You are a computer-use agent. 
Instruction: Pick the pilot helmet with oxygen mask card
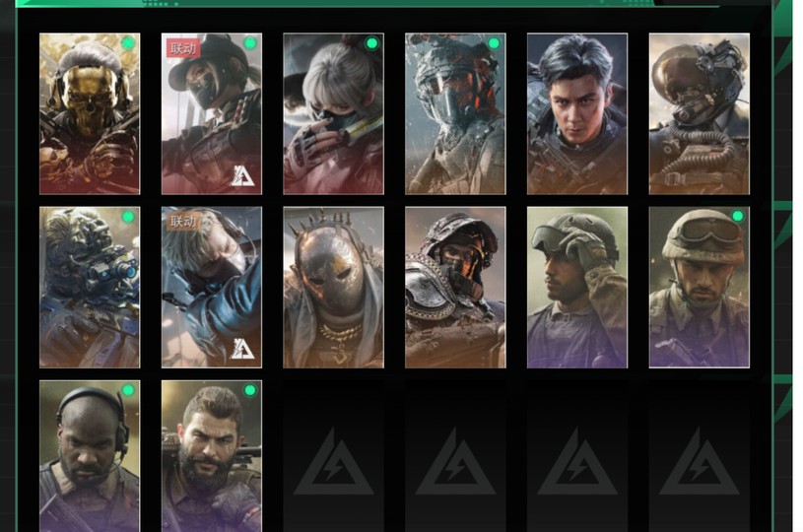(x=699, y=113)
